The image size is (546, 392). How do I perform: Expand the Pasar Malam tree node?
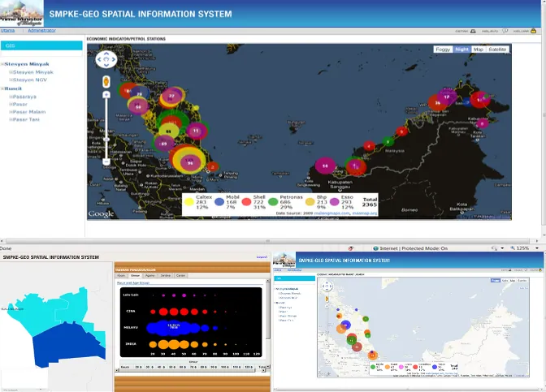click(11, 112)
